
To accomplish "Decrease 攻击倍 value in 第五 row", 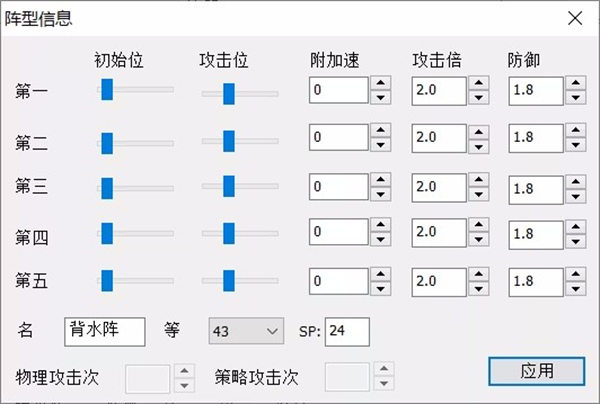I will [479, 289].
